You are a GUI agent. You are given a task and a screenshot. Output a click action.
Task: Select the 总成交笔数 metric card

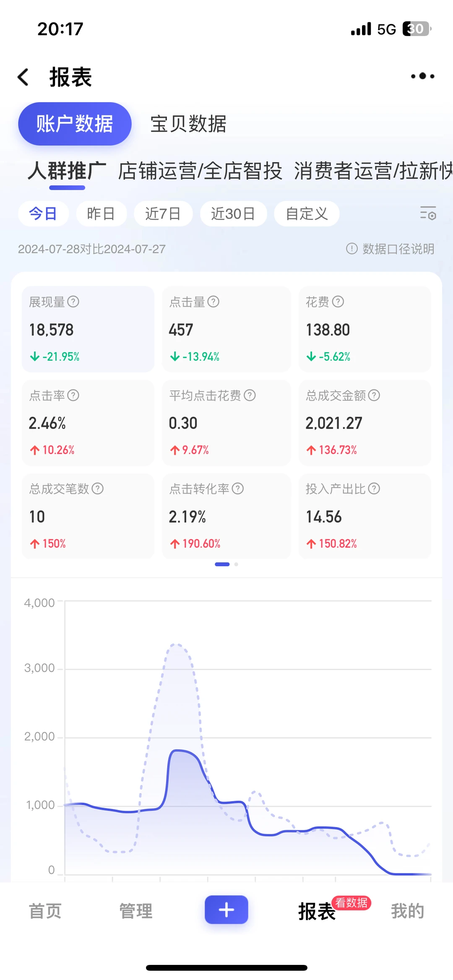(88, 516)
